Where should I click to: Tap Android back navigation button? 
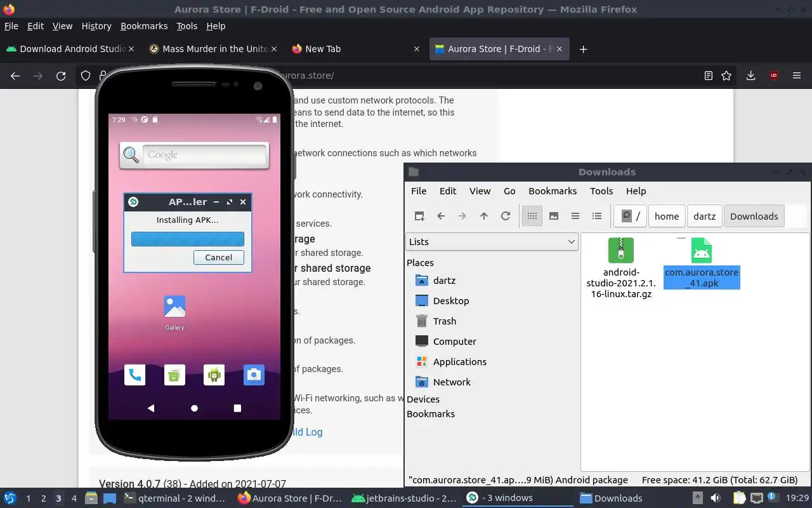tap(151, 408)
